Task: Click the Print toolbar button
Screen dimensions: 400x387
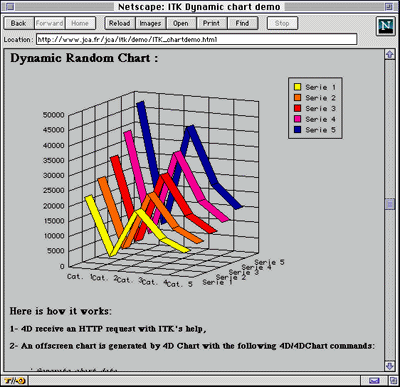Action: [x=211, y=23]
